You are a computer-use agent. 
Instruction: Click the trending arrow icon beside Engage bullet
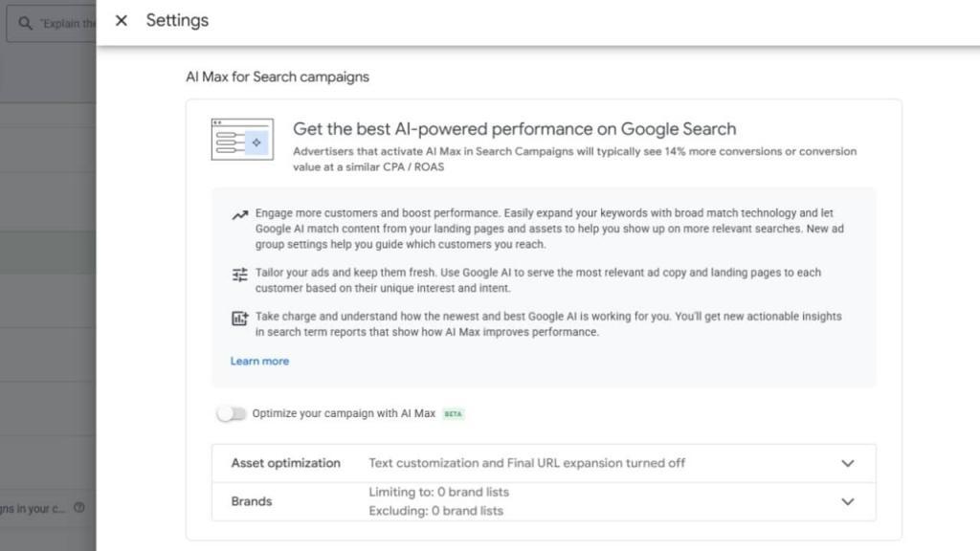[x=240, y=214]
